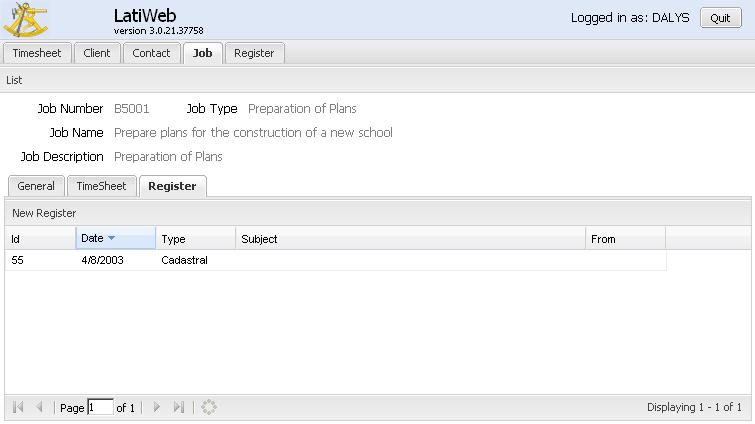Open the Timesheet main tab
Image resolution: width=755 pixels, height=424 pixels.
[x=37, y=53]
